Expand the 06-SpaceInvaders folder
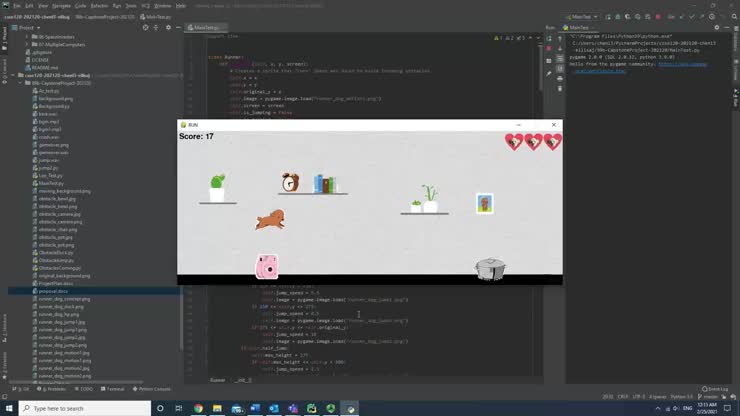Image resolution: width=740 pixels, height=416 pixels. coord(27,37)
